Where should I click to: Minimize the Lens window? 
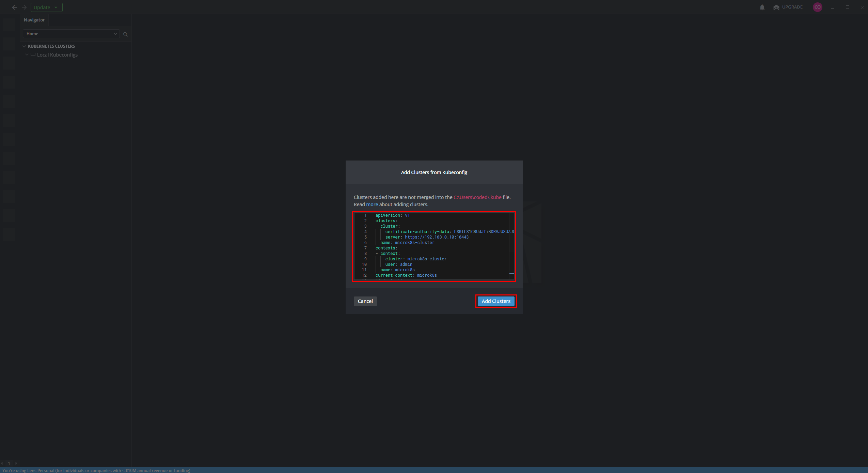(x=833, y=7)
